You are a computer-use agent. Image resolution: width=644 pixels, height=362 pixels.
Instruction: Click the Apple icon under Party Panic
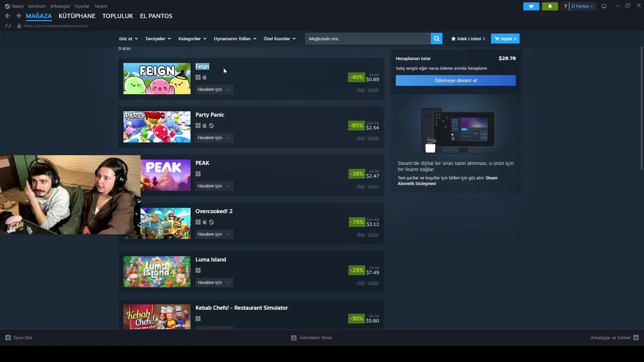coord(205,126)
